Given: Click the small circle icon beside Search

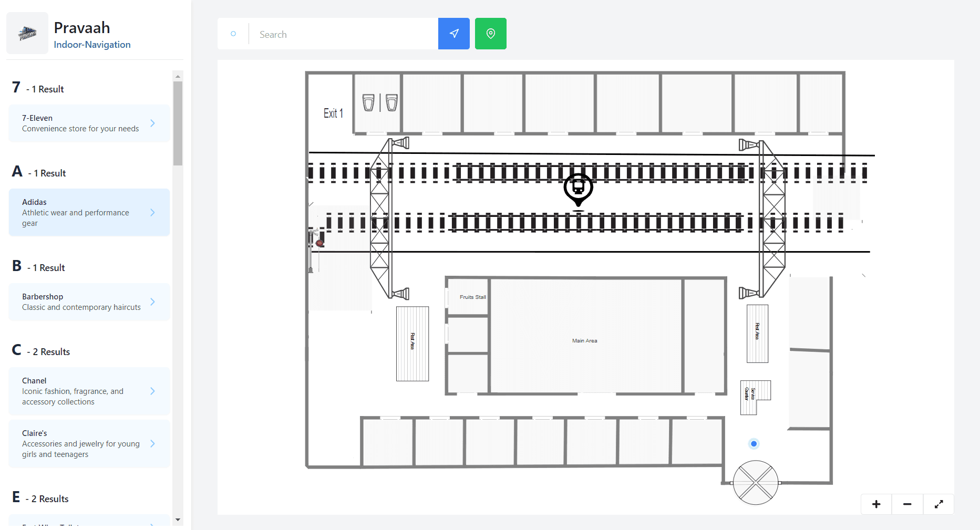Looking at the screenshot, I should click(233, 34).
